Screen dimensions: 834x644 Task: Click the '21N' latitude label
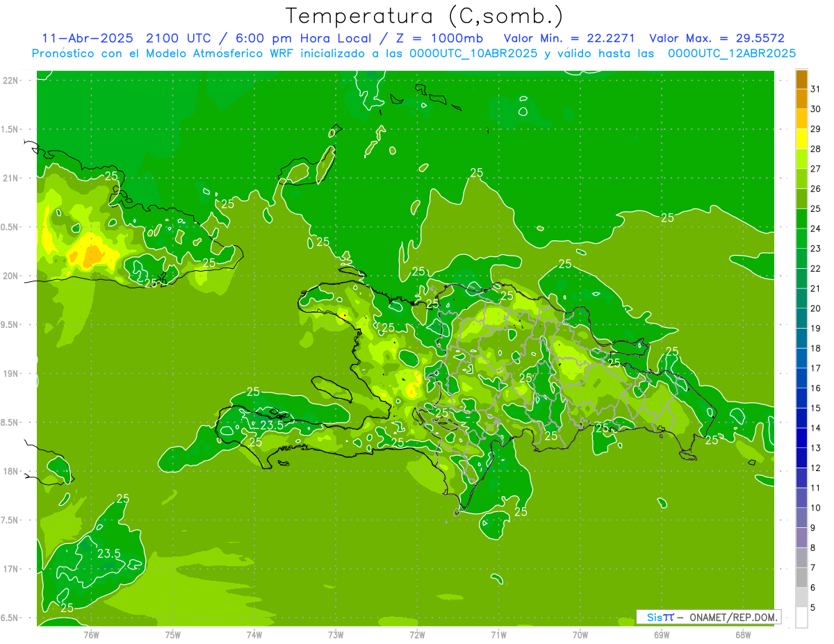pyautogui.click(x=10, y=178)
